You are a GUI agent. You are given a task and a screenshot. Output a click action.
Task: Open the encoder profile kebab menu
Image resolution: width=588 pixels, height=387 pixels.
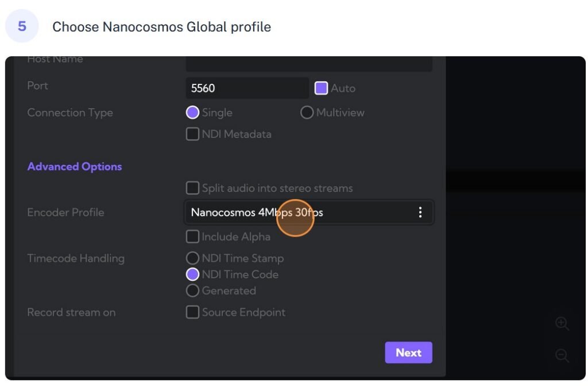[420, 212]
